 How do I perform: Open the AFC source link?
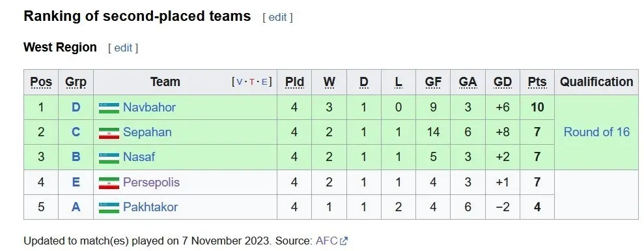pos(326,241)
